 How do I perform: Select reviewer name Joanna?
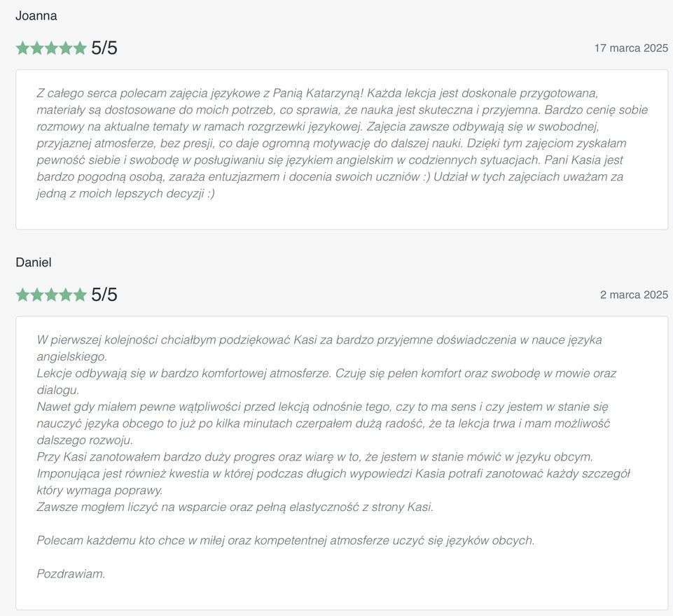(x=36, y=16)
